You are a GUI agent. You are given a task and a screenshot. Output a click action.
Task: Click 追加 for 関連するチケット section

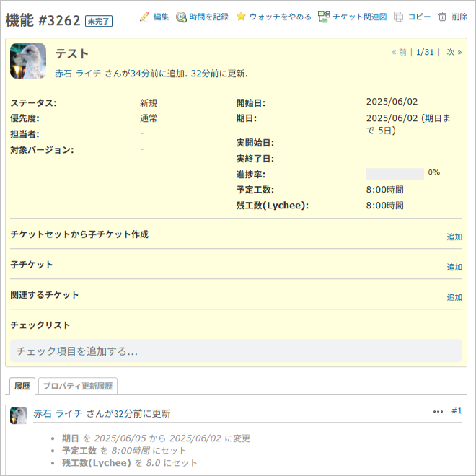click(454, 297)
